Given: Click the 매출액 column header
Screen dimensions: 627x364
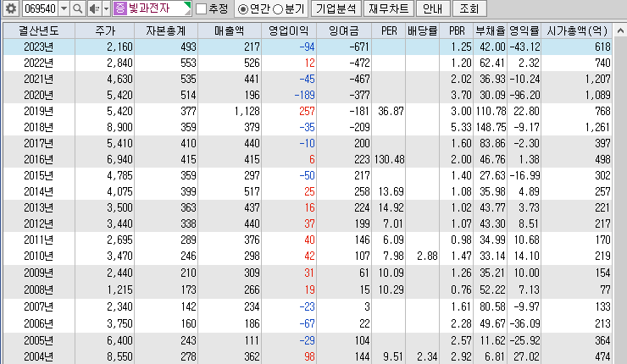Looking at the screenshot, I should click(230, 30).
